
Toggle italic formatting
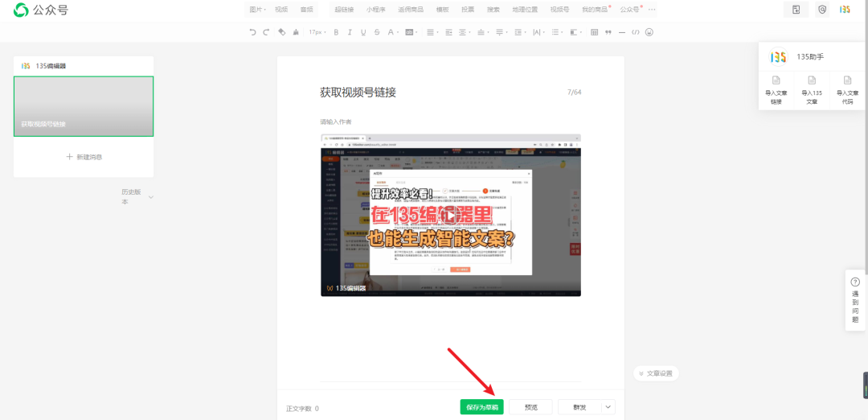(350, 32)
